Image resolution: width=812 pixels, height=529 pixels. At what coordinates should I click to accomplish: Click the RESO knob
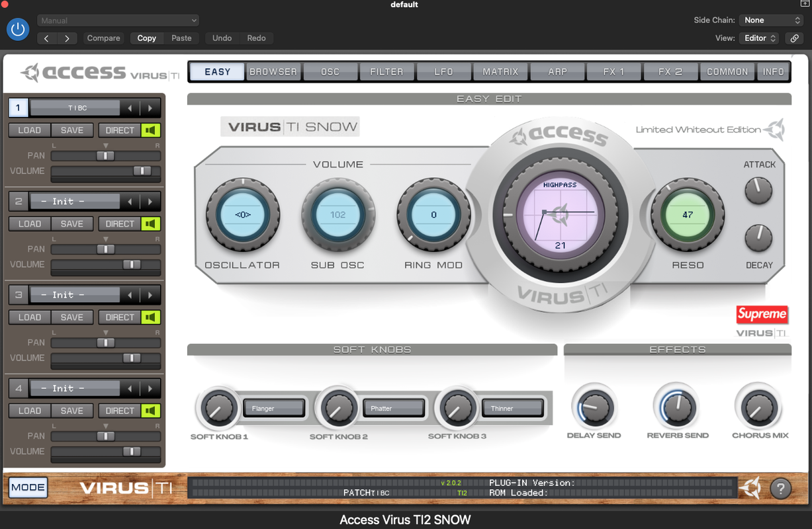(x=688, y=214)
